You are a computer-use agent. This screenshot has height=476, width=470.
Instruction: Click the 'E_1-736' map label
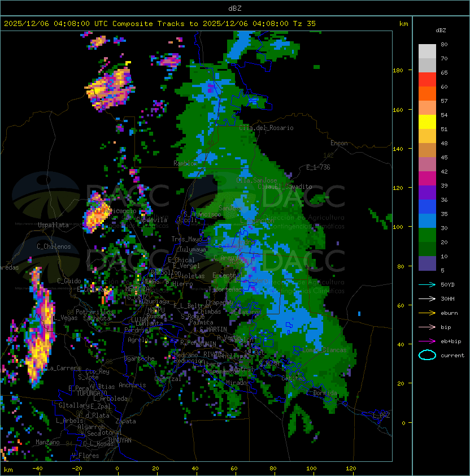(318, 167)
